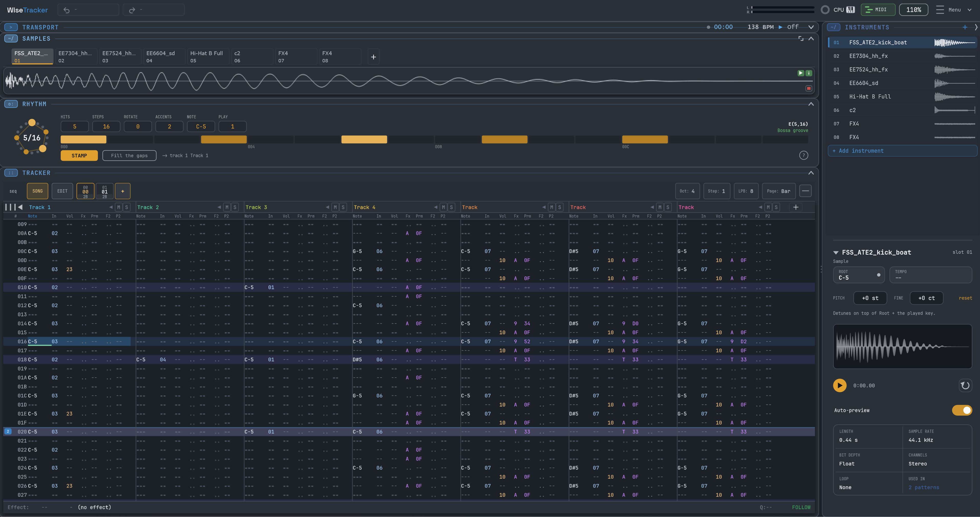Viewport: 980px width, 517px height.
Task: Select the EE6604_sd sample tab
Action: (x=164, y=57)
